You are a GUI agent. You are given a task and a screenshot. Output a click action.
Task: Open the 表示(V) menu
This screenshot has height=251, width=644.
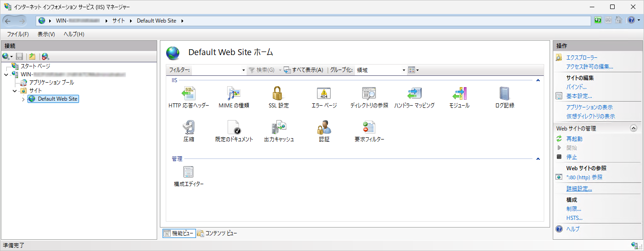pos(46,34)
